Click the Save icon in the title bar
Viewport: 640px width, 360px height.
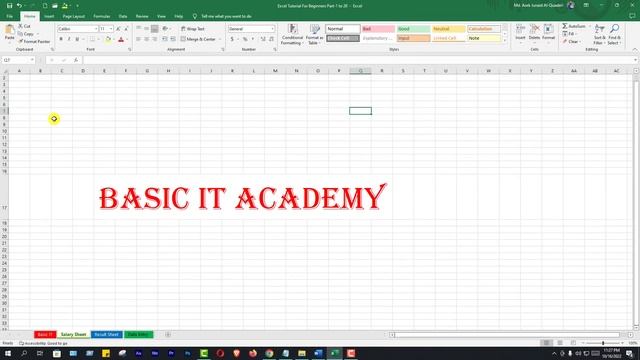[x=9, y=6]
